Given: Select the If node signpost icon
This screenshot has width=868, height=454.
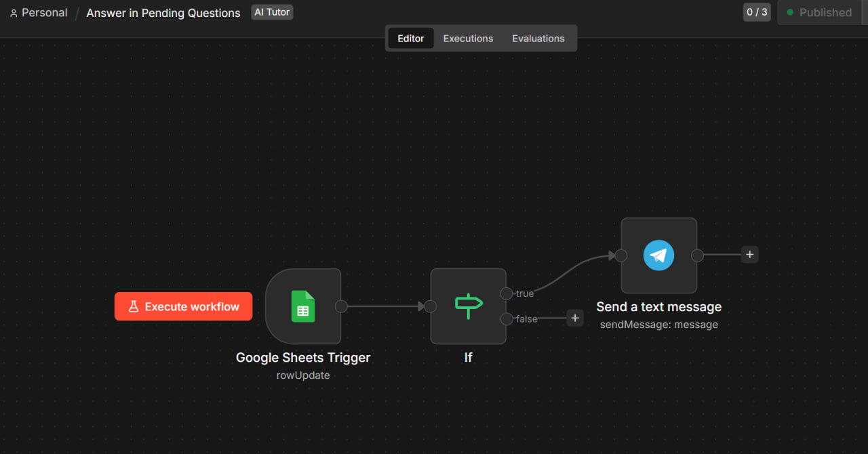Looking at the screenshot, I should pos(469,306).
